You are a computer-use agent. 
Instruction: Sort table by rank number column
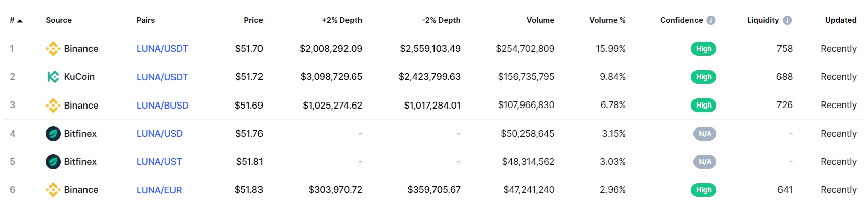pos(15,20)
